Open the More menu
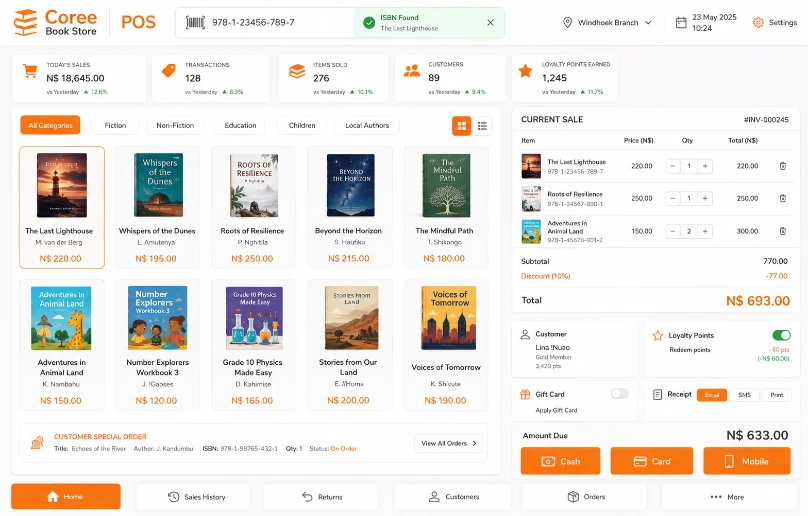 [729, 497]
